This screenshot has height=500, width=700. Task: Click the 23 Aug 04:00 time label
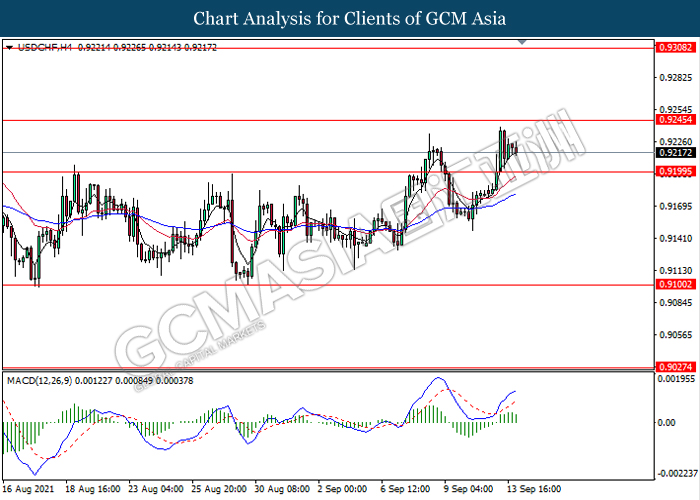click(156, 489)
